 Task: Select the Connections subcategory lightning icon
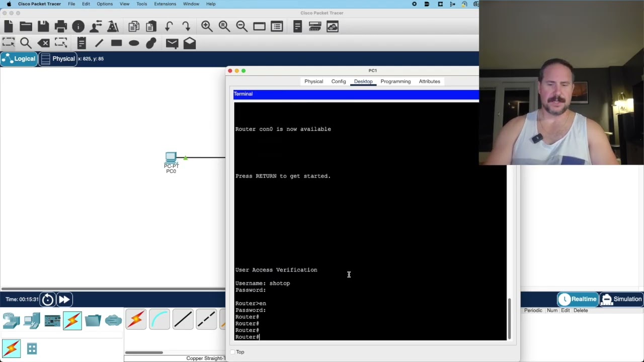pos(11,348)
